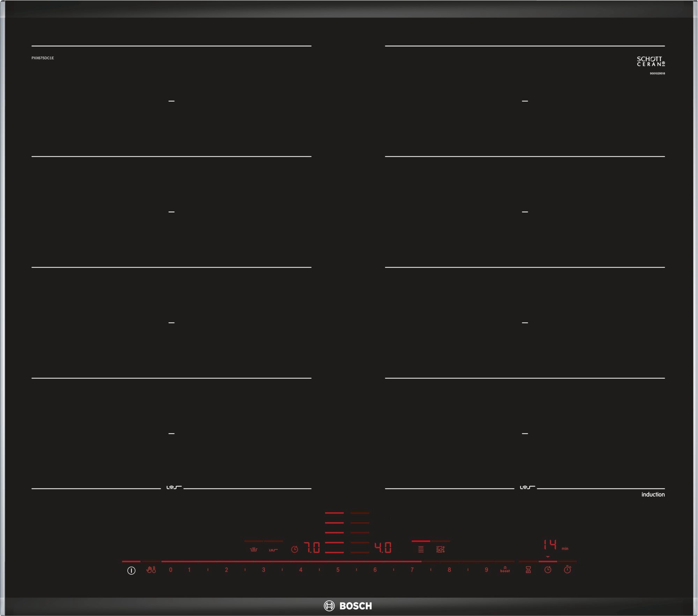Tap the boost power function
The width and height of the screenshot is (698, 616).
[505, 570]
